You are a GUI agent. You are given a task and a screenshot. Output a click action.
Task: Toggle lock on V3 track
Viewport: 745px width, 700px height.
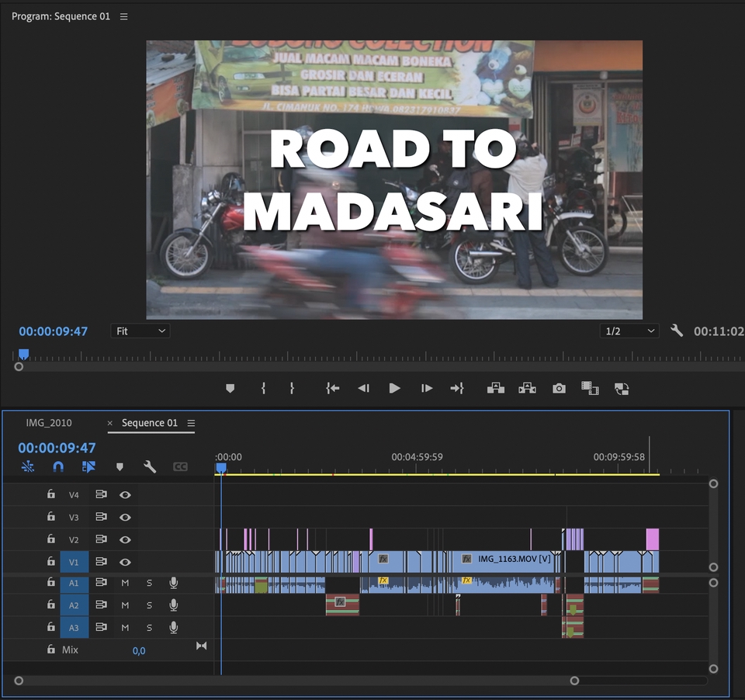click(x=51, y=516)
